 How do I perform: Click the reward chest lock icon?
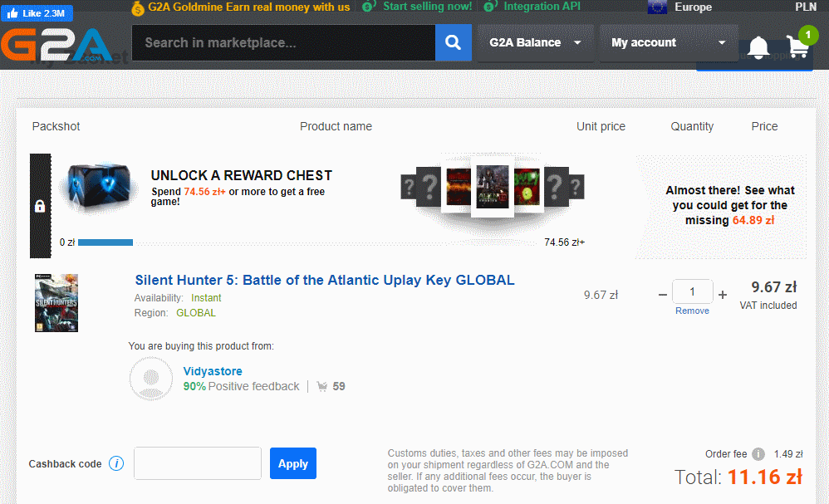click(x=39, y=207)
